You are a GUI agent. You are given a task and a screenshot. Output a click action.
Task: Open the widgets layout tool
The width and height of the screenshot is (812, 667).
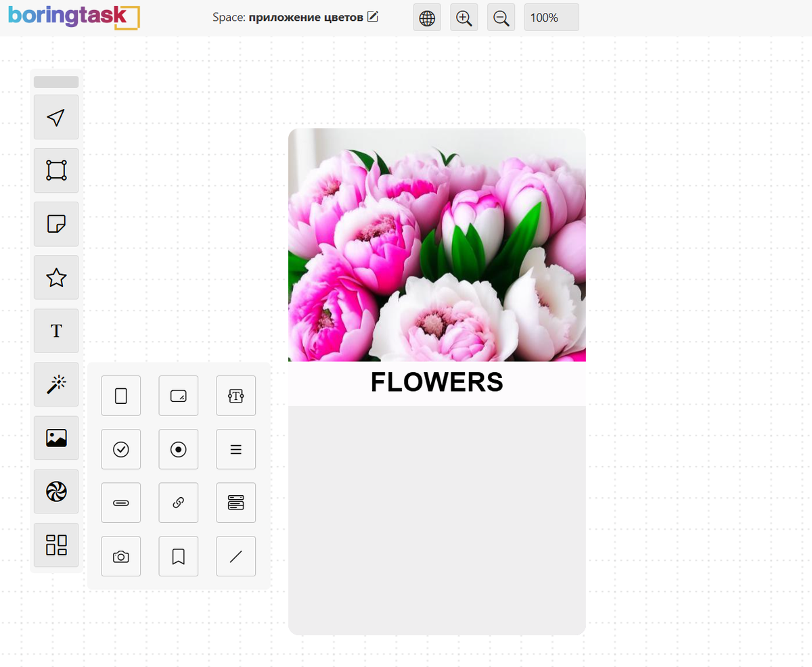point(56,545)
